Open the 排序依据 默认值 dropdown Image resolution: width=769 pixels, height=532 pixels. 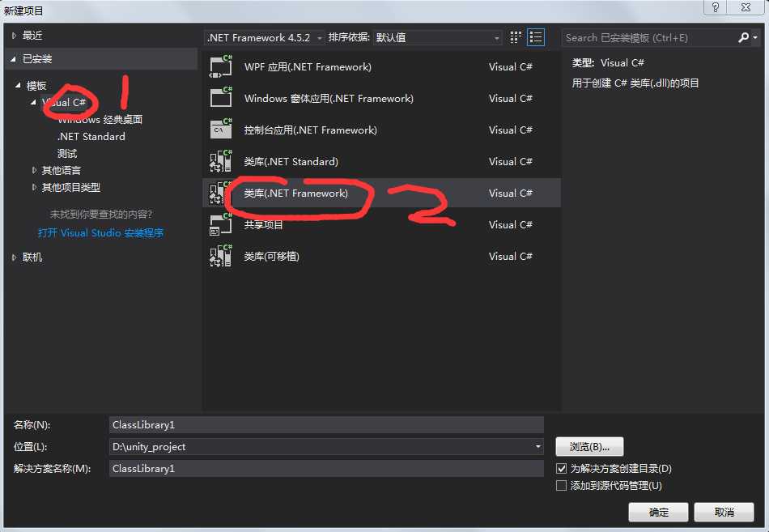pos(437,38)
